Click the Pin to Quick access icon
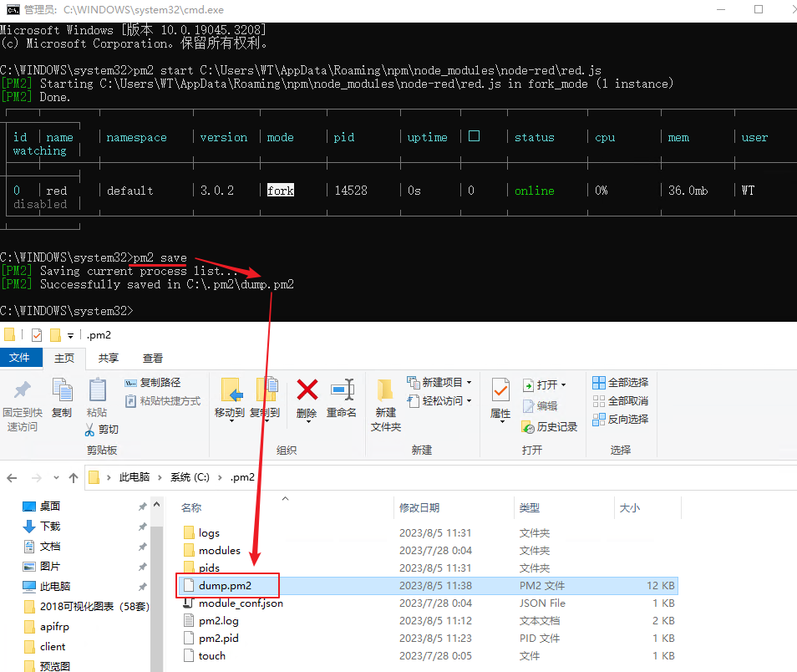This screenshot has height=672, width=797. click(x=23, y=390)
